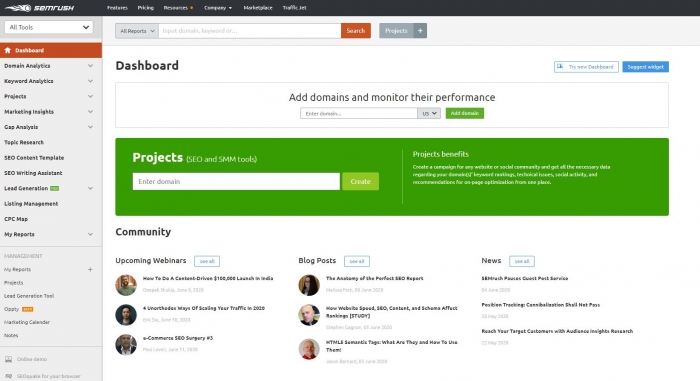Open Traffic Jet in top navigation
Image resolution: width=700 pixels, height=381 pixels.
[x=295, y=8]
